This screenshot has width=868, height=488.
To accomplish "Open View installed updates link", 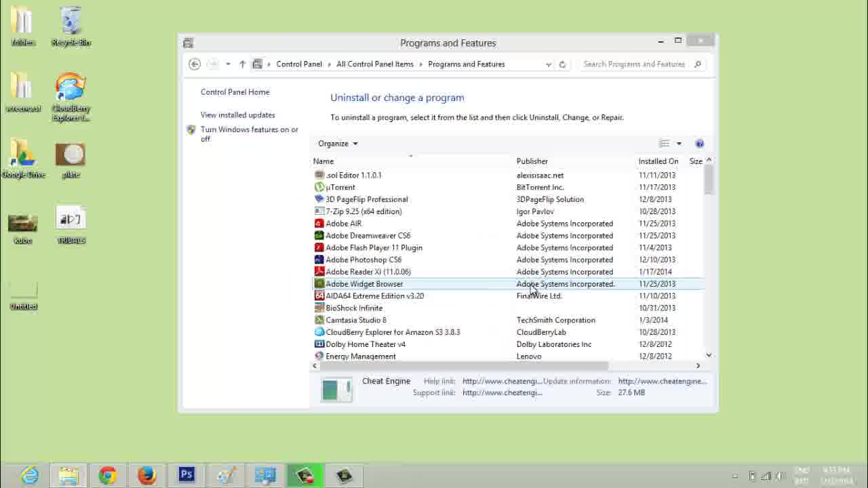I will coord(238,115).
